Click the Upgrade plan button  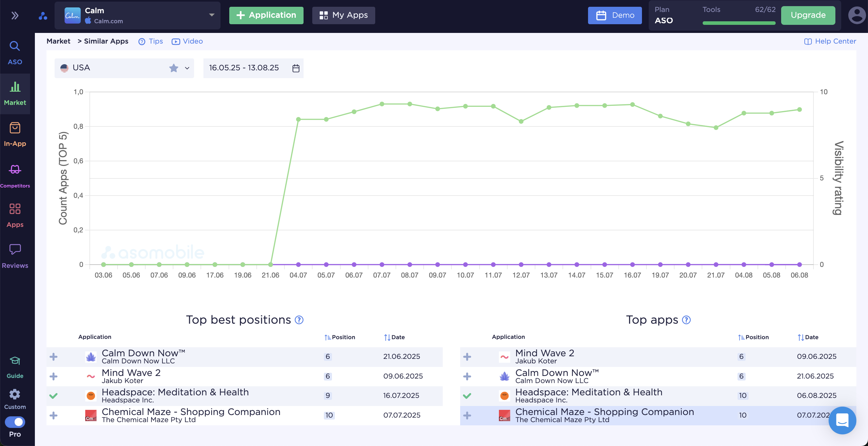point(808,15)
